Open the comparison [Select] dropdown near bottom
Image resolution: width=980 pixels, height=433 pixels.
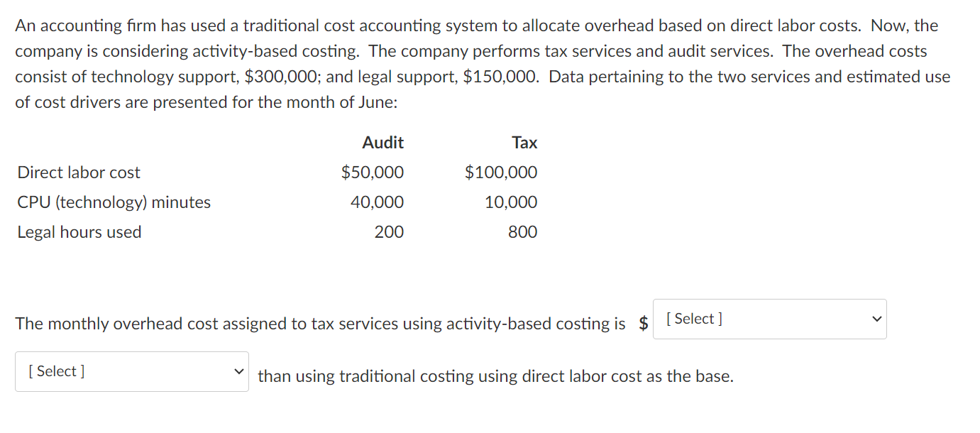[131, 371]
